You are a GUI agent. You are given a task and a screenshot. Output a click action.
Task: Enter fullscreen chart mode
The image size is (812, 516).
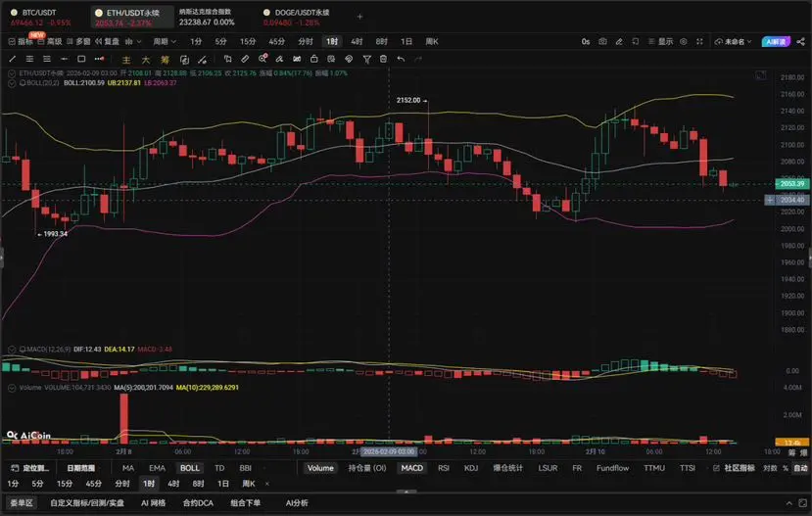point(699,41)
